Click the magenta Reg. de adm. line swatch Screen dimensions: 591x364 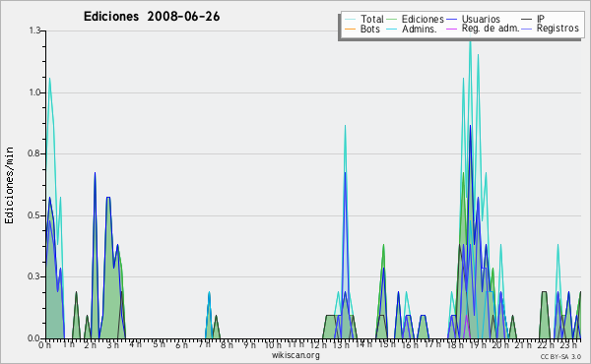click(451, 29)
